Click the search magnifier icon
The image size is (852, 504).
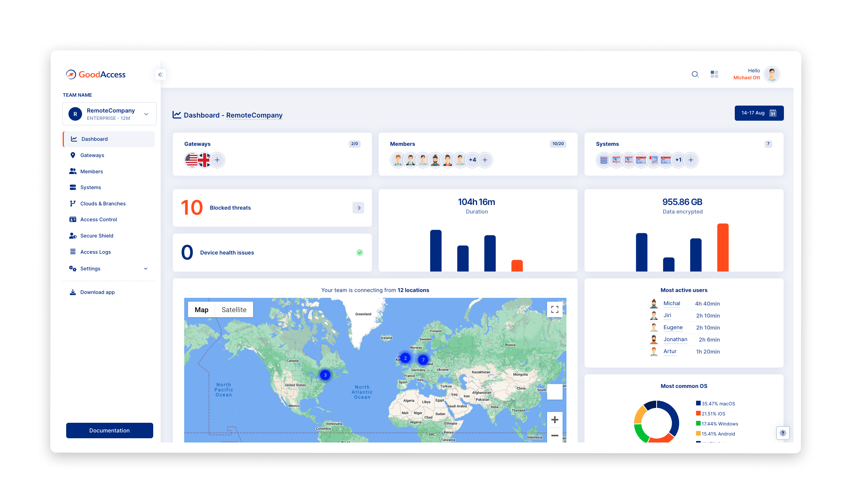coord(695,74)
